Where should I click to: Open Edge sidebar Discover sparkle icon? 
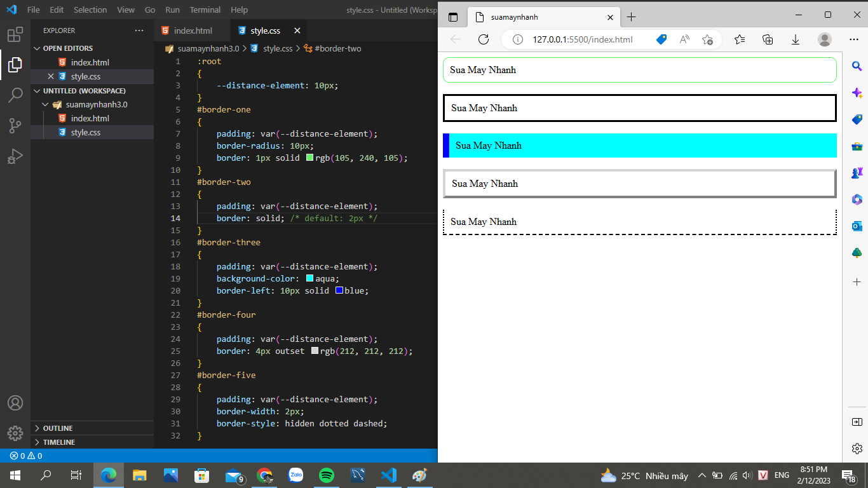tap(857, 93)
